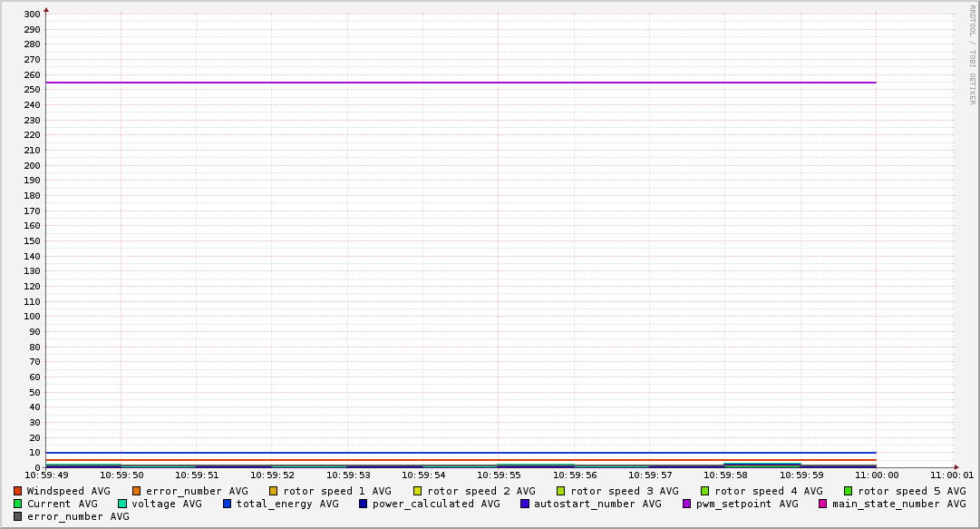Click the green Current AVG legend swatch
Viewport: 980px width, 529px height.
coord(17,504)
